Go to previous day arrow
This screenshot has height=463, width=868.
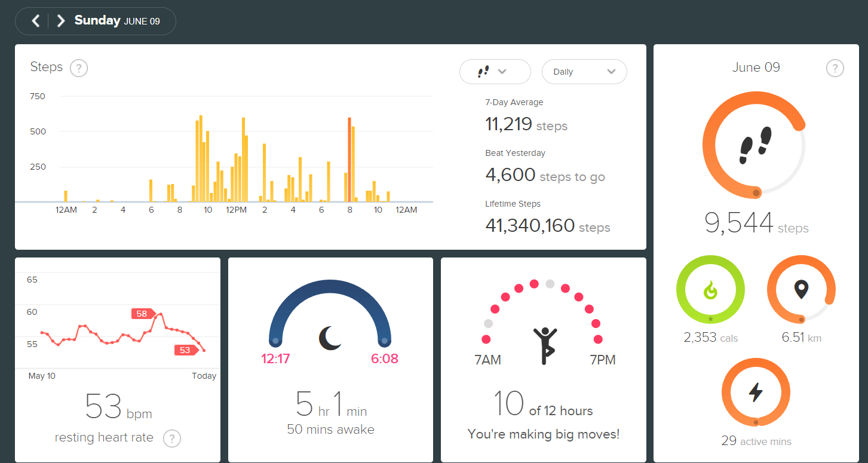(x=36, y=21)
